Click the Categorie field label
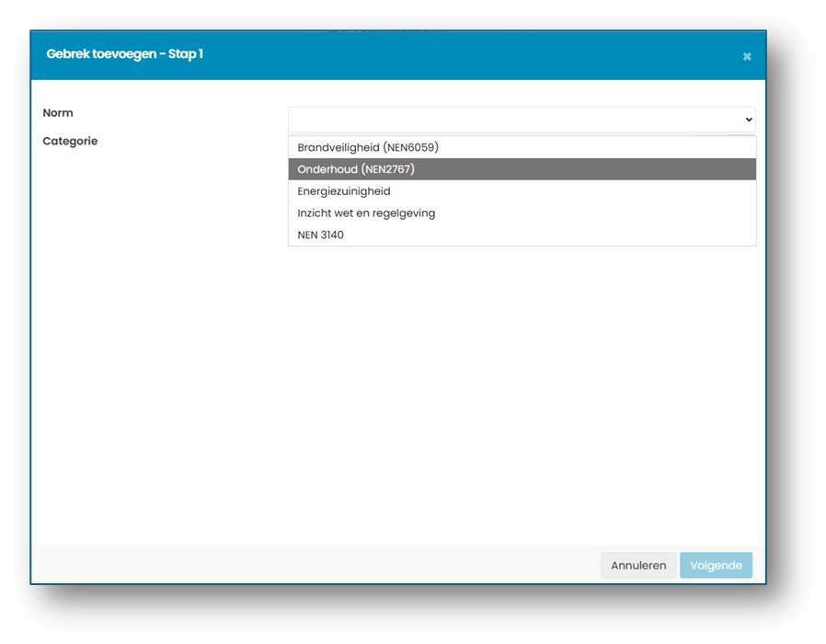This screenshot has width=826, height=644. pyautogui.click(x=70, y=142)
